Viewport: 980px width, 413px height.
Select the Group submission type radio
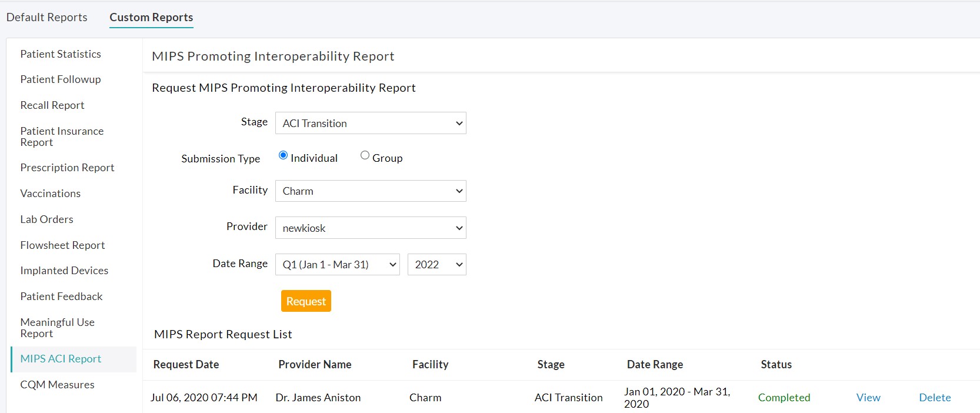point(365,155)
